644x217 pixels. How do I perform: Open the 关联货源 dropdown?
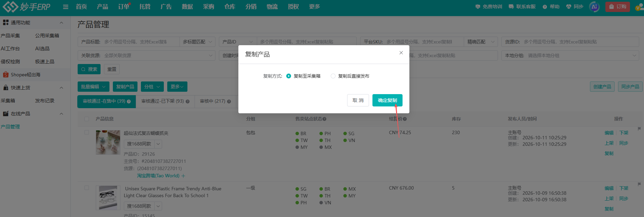146,55
